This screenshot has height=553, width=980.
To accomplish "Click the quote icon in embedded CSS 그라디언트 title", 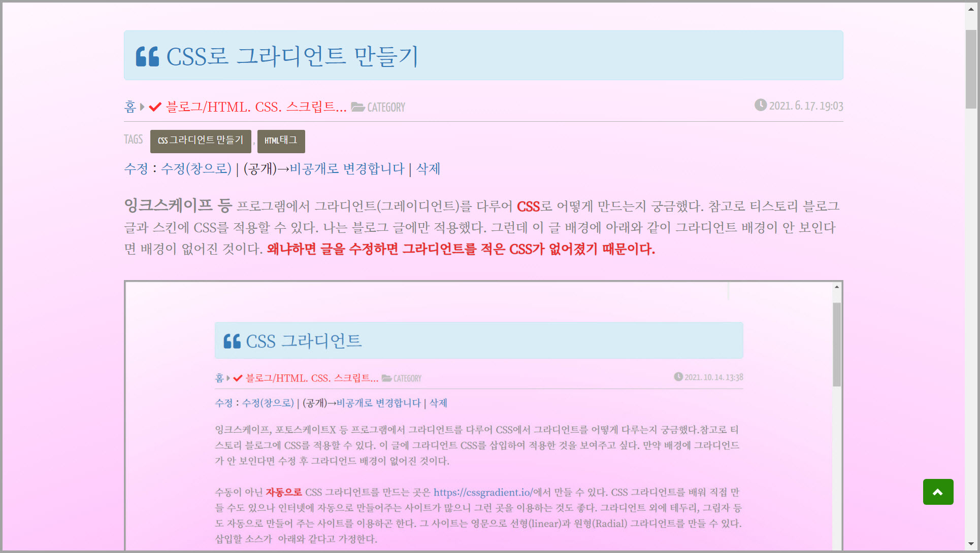I will coord(232,341).
